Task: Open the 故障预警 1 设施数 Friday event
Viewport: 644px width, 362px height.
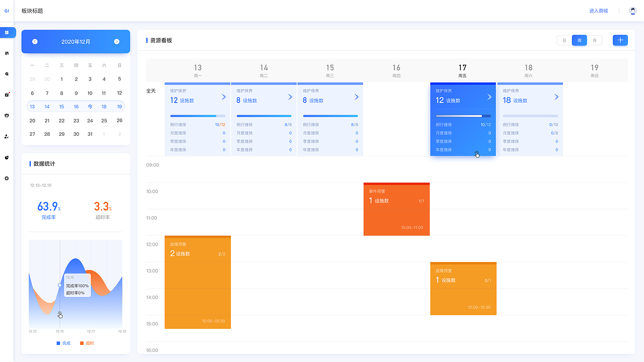Action: pos(463,289)
